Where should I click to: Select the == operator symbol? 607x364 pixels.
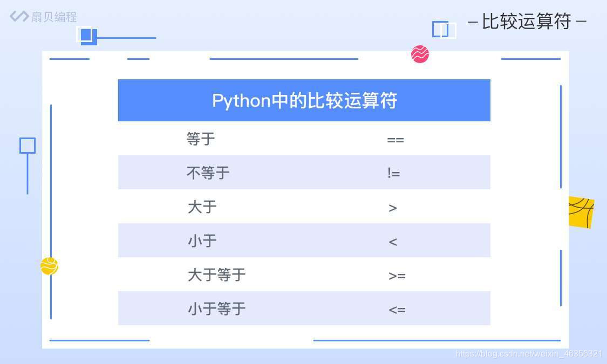[395, 140]
